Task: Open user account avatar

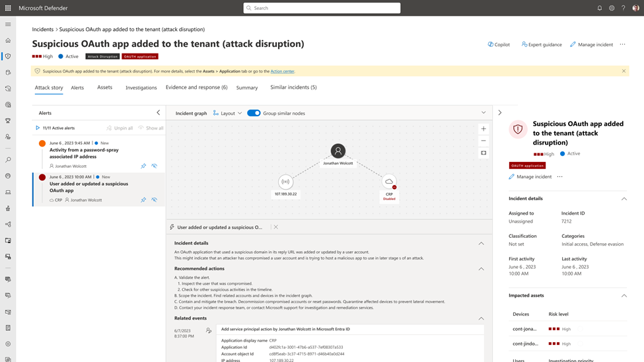Action: click(x=635, y=8)
